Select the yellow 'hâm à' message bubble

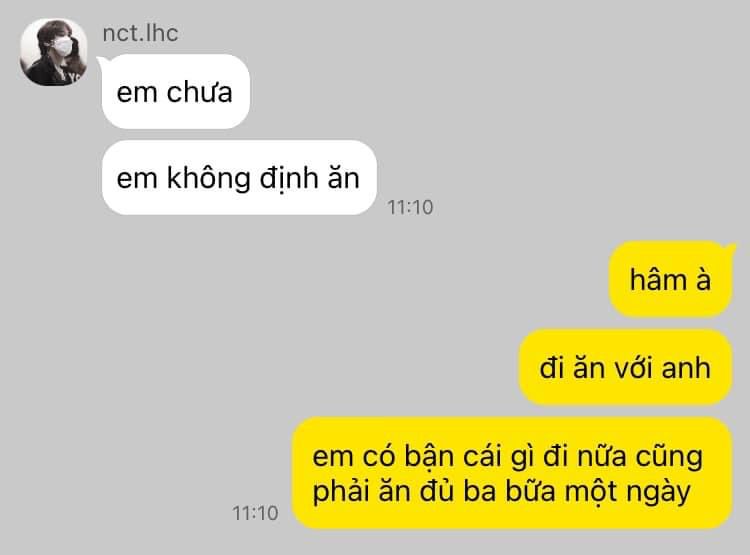coord(671,279)
